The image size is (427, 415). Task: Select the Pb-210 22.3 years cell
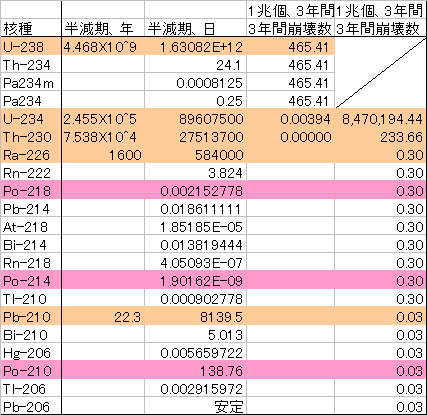[103, 317]
